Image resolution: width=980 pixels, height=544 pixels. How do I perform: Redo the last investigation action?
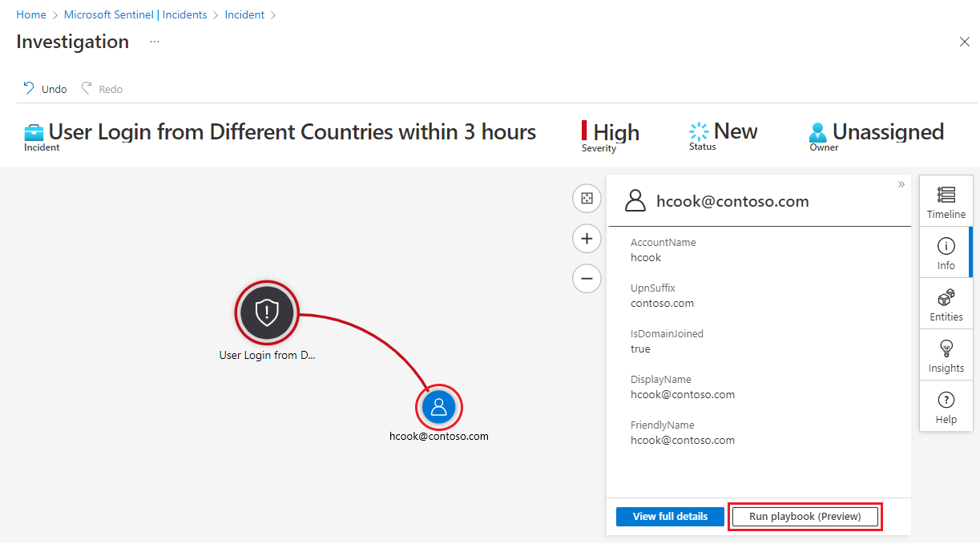point(102,88)
